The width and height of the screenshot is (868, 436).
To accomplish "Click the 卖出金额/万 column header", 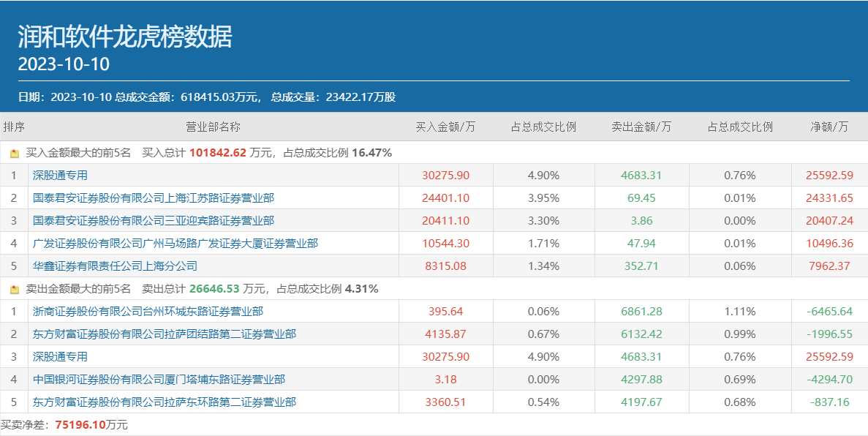I will pyautogui.click(x=641, y=127).
